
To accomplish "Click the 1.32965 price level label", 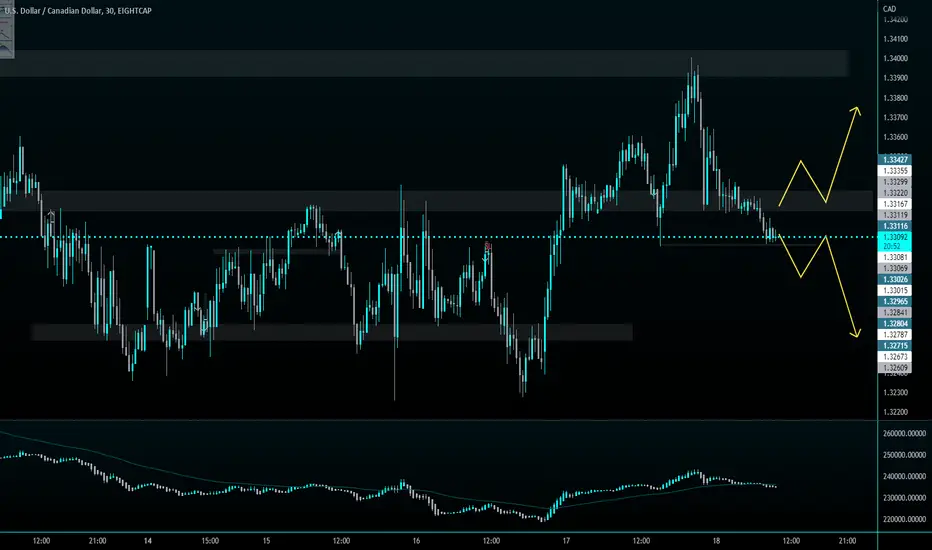I will [895, 301].
